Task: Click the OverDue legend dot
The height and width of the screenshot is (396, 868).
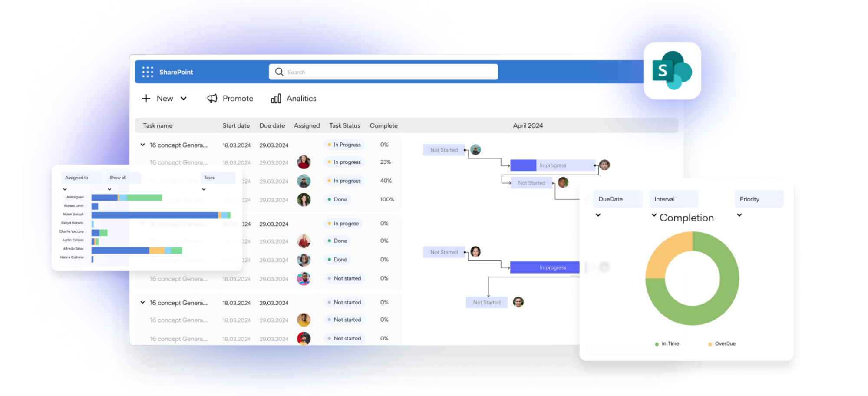Action: tap(710, 344)
